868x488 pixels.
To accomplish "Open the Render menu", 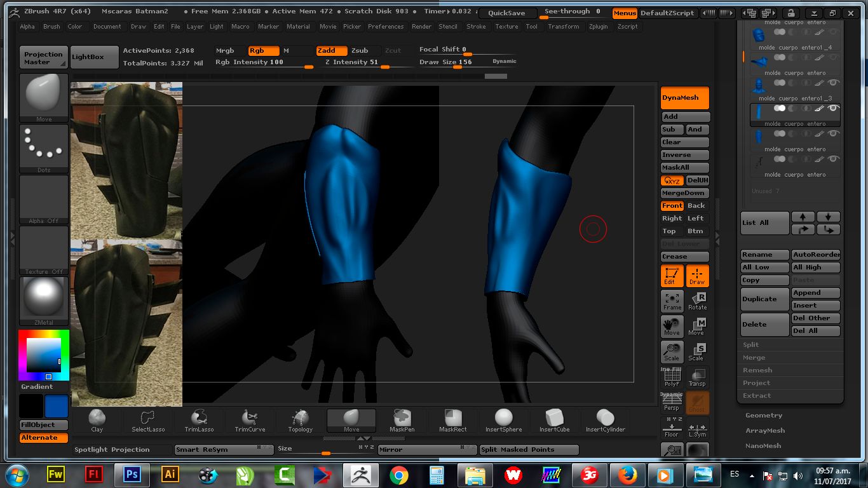I will [421, 27].
